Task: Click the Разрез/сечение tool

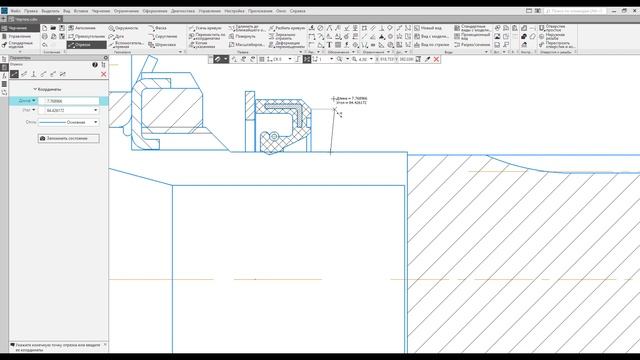Action: [471, 44]
